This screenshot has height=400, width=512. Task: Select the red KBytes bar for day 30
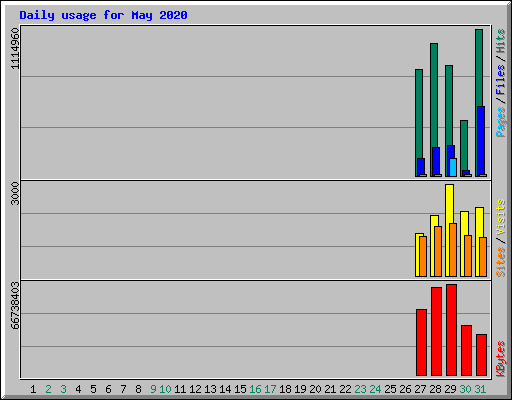466,350
